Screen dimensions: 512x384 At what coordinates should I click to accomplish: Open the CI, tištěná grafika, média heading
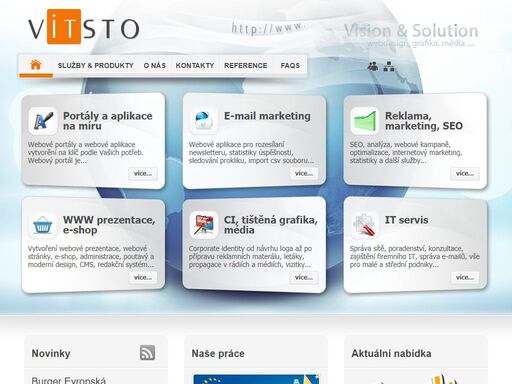click(x=270, y=225)
